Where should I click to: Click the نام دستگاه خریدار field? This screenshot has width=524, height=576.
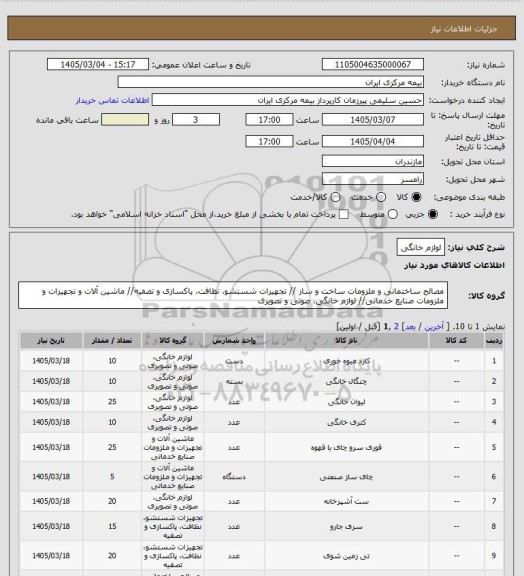[270, 82]
